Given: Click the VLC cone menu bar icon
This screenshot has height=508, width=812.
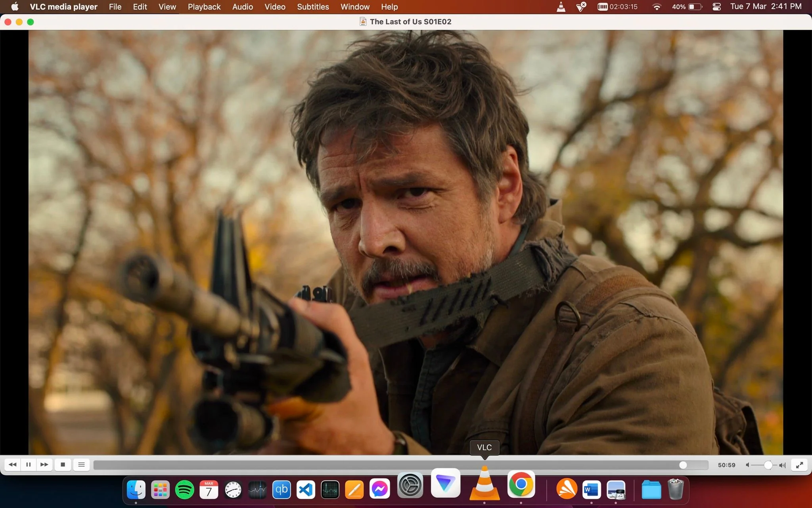Looking at the screenshot, I should coord(561,7).
